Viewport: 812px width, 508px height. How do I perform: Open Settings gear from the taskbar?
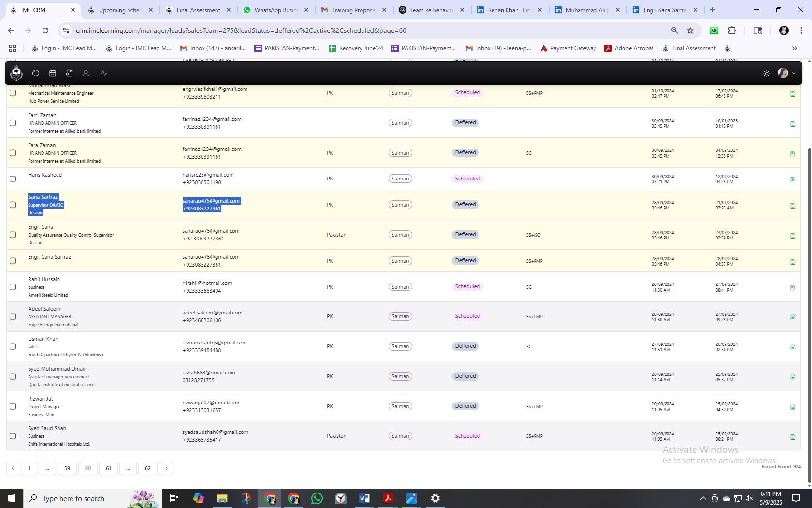pyautogui.click(x=435, y=498)
